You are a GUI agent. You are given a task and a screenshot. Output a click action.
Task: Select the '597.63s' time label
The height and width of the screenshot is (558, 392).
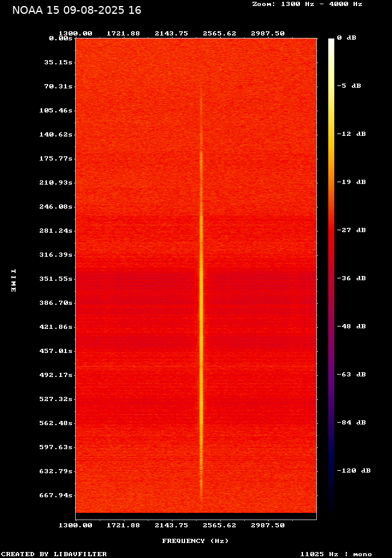56,447
